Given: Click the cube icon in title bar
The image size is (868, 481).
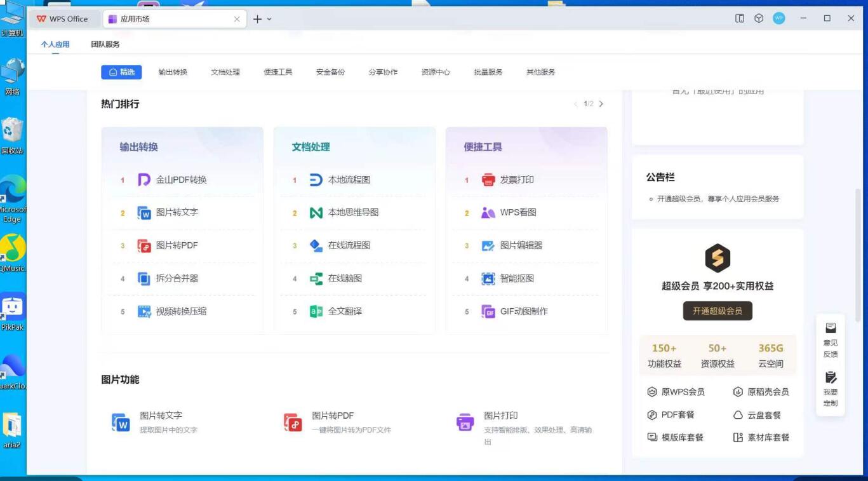Looking at the screenshot, I should point(759,18).
